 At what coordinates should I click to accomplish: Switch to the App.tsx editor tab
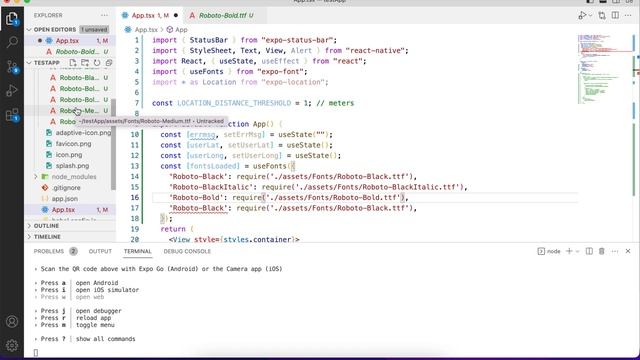click(150, 16)
